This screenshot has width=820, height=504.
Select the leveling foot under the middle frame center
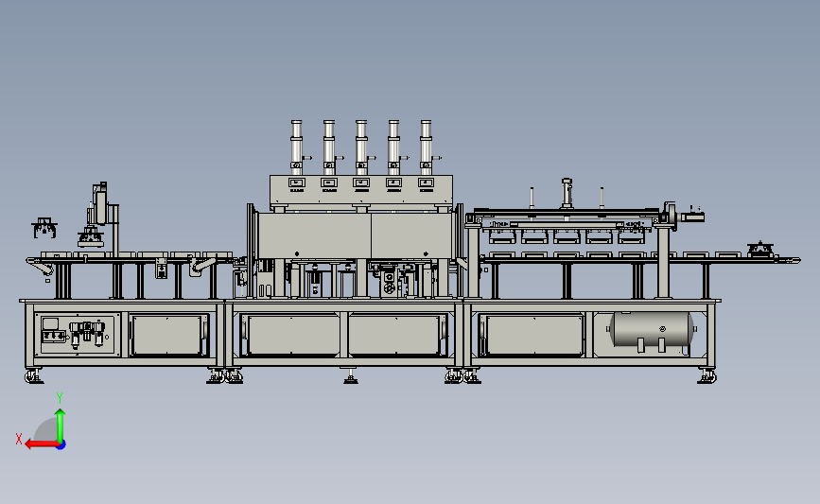coord(351,376)
